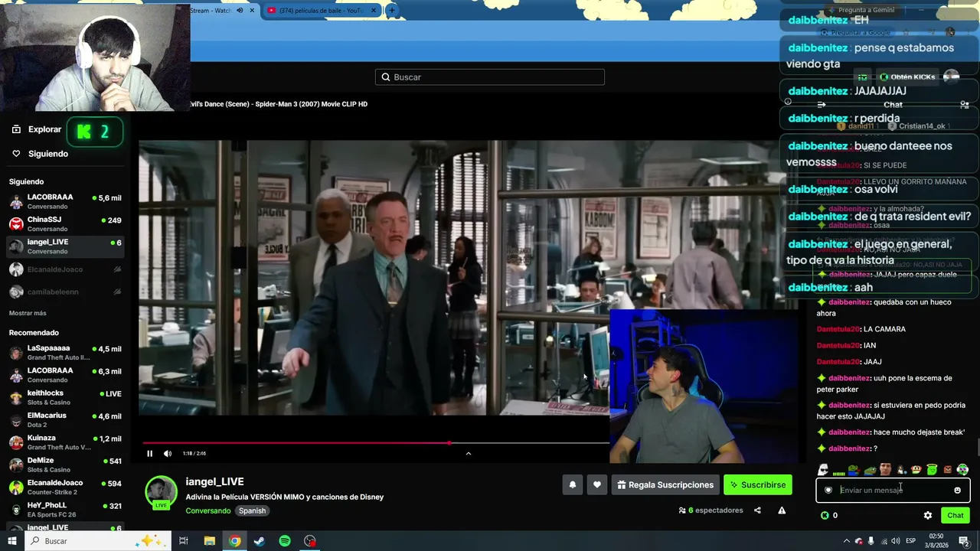The width and height of the screenshot is (980, 551).
Task: Expand the video player chevron arrow
Action: click(x=469, y=453)
